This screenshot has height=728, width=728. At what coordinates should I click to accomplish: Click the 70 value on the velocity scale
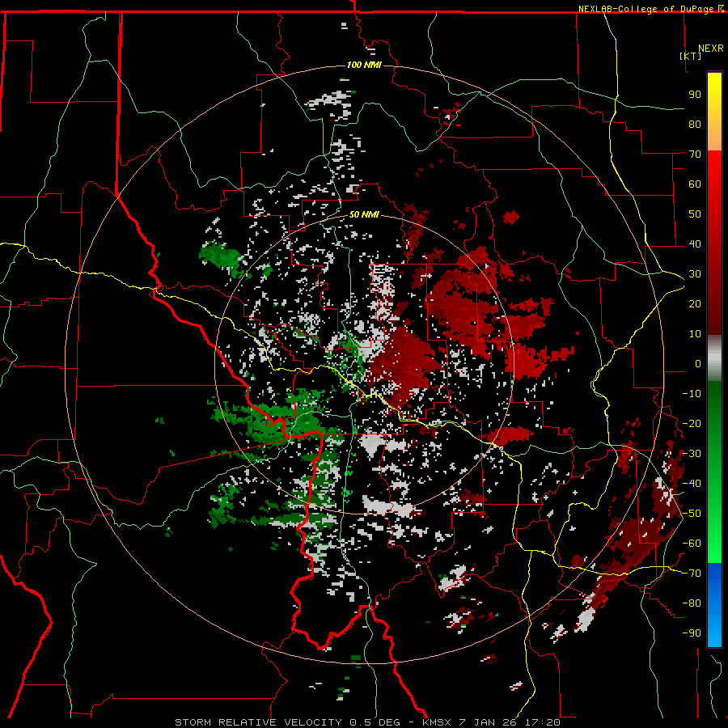[695, 154]
